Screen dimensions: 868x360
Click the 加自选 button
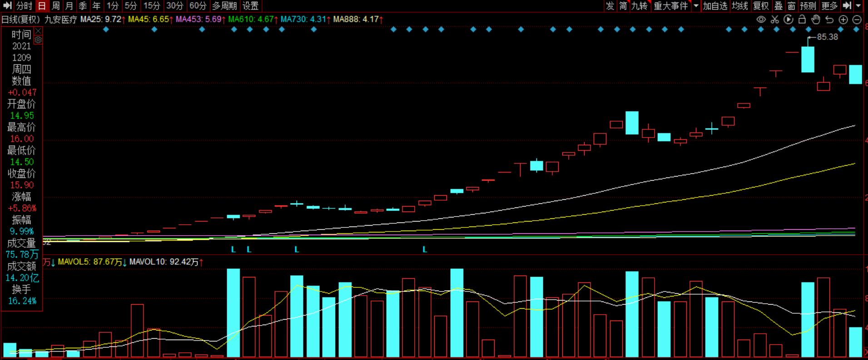tap(715, 6)
